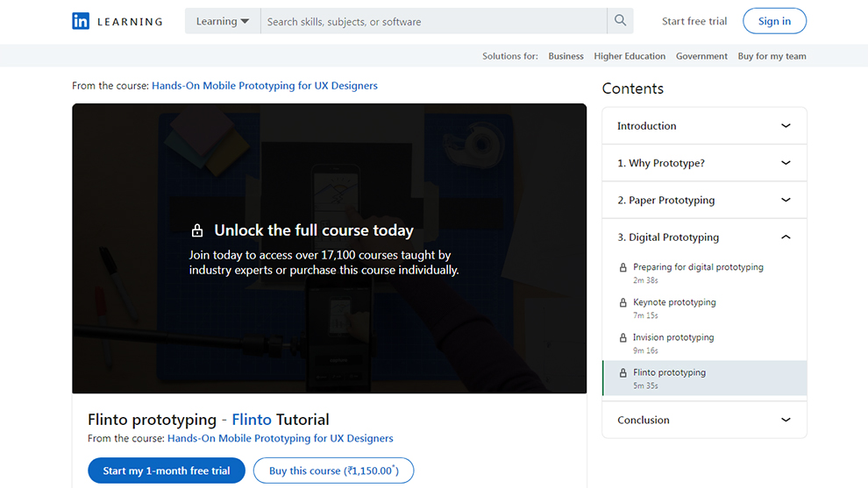Expand the Introduction section
The image size is (868, 488).
pyautogui.click(x=704, y=125)
